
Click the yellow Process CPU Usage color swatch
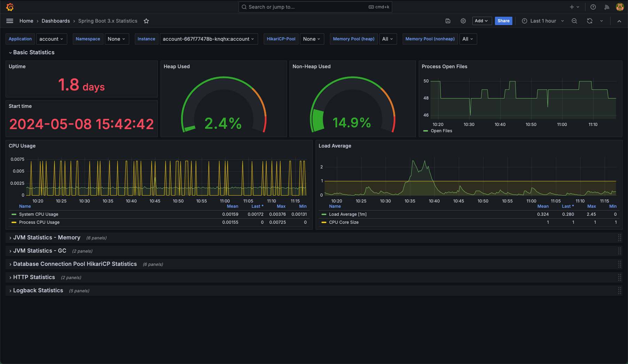[14, 222]
